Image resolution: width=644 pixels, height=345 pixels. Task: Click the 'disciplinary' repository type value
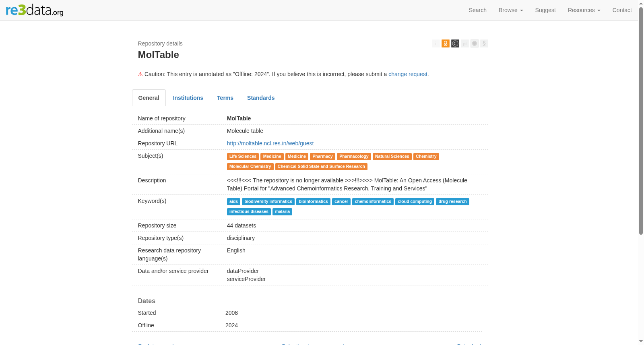click(241, 238)
